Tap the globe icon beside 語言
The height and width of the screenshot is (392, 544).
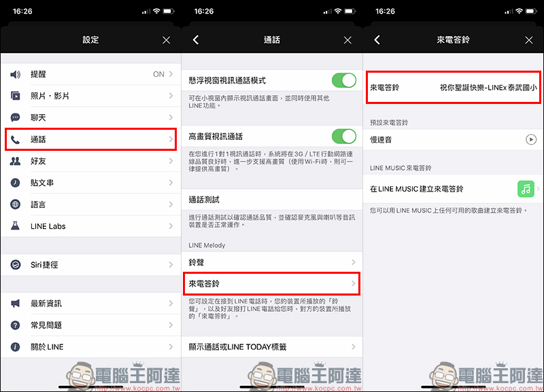[x=15, y=204]
